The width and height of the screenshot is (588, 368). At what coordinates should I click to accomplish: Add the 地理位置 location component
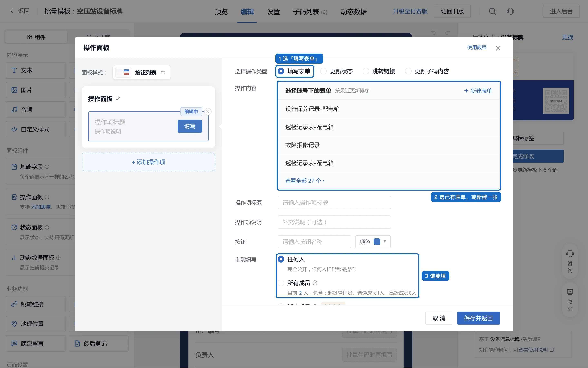(36, 324)
